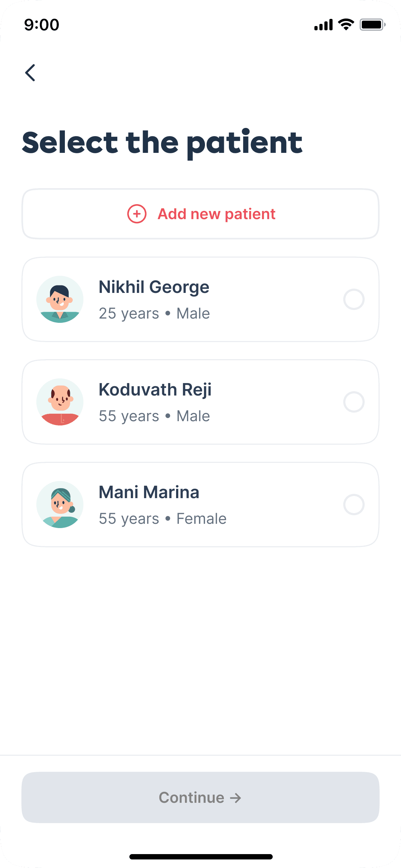The width and height of the screenshot is (401, 868).
Task: Tap the back chevron arrow
Action: pos(30,73)
